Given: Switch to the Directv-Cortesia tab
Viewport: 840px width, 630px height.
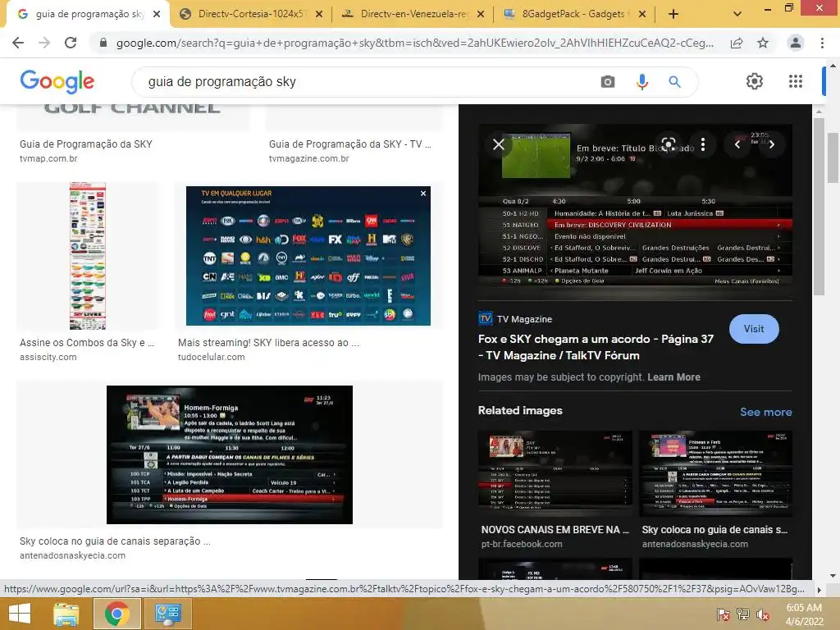Looking at the screenshot, I should pos(251,14).
